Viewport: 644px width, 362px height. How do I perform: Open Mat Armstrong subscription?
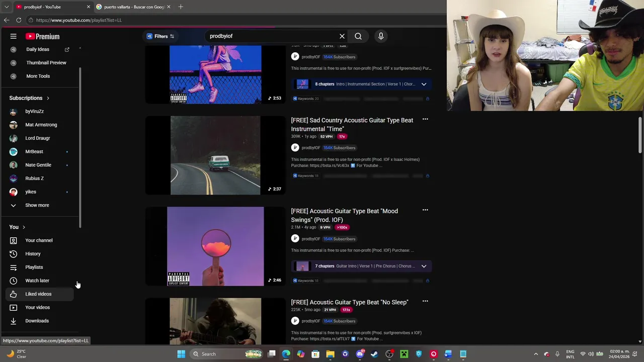pos(40,125)
